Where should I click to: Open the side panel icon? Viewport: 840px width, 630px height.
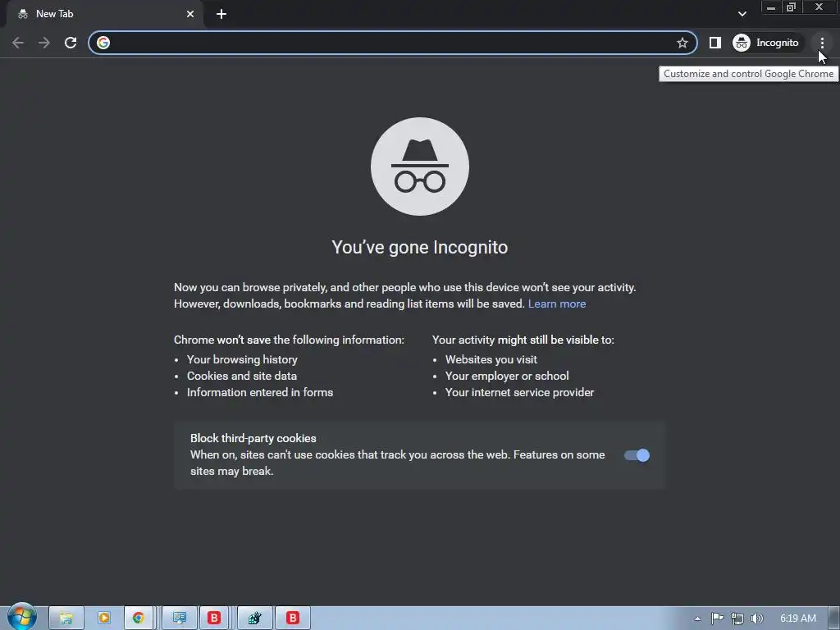715,43
